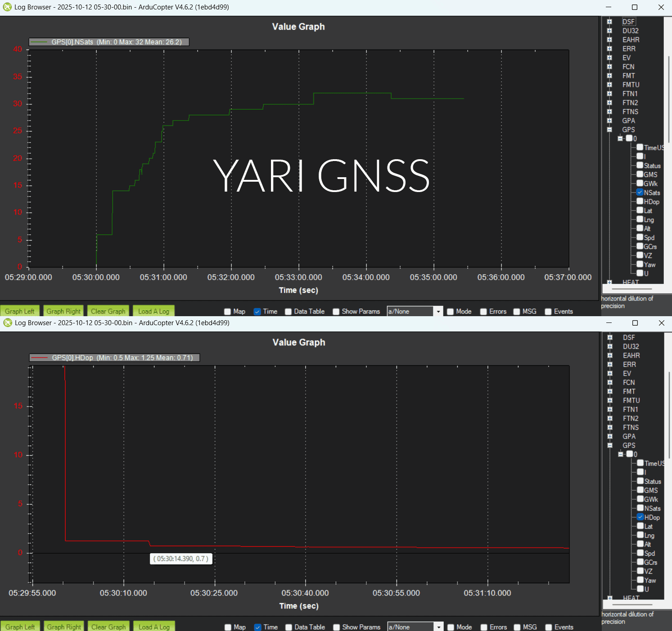Click the Mission Planner icon in lower window title bar

8,323
